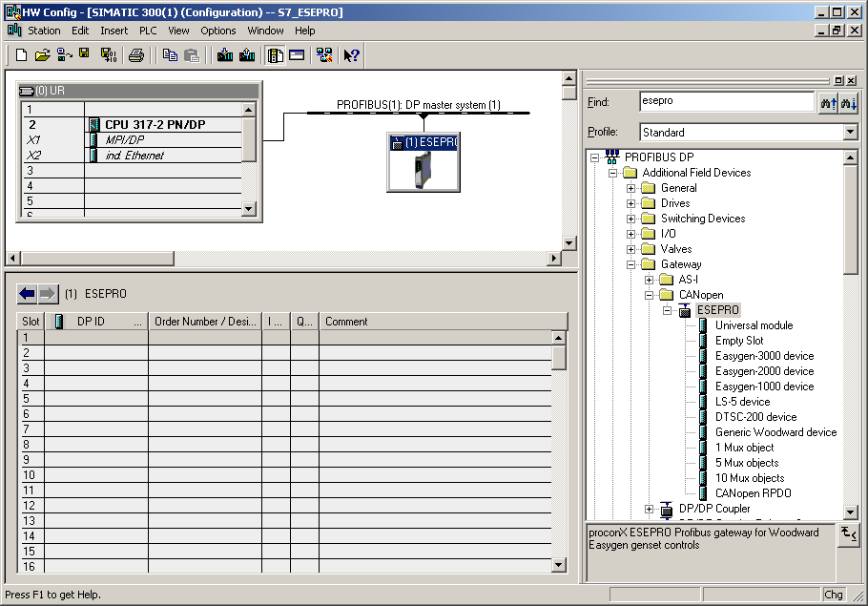Screen dimensions: 868x606
Task: Click the search up binoculars icon
Action: click(x=829, y=103)
